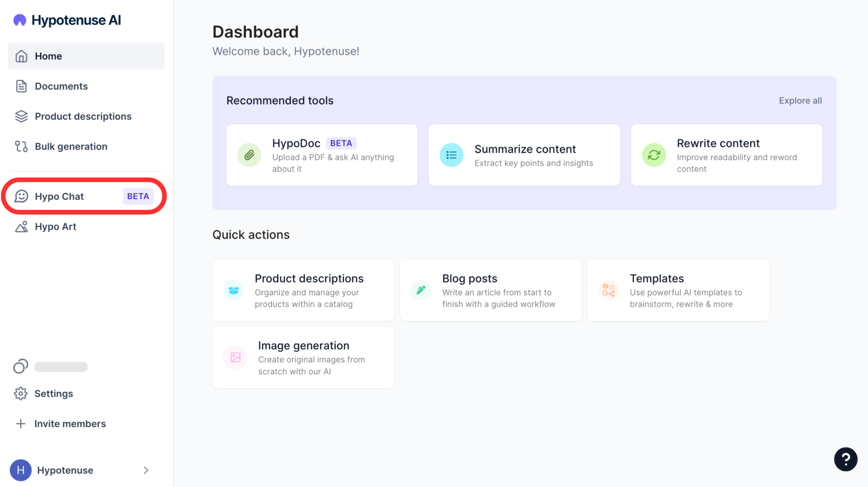This screenshot has width=868, height=487.
Task: Open Hypo Chat from the sidebar
Action: pyautogui.click(x=59, y=196)
